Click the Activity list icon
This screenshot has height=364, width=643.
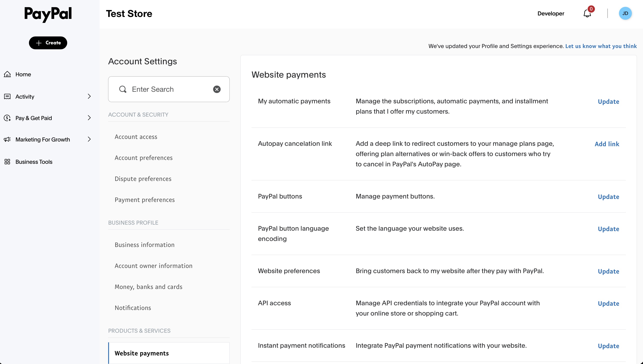[x=7, y=96]
